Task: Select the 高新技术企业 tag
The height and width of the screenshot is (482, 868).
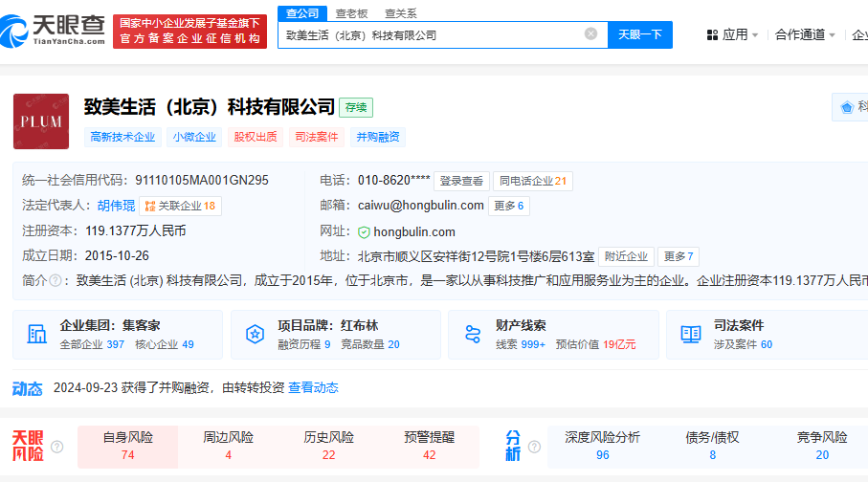Action: (122, 137)
